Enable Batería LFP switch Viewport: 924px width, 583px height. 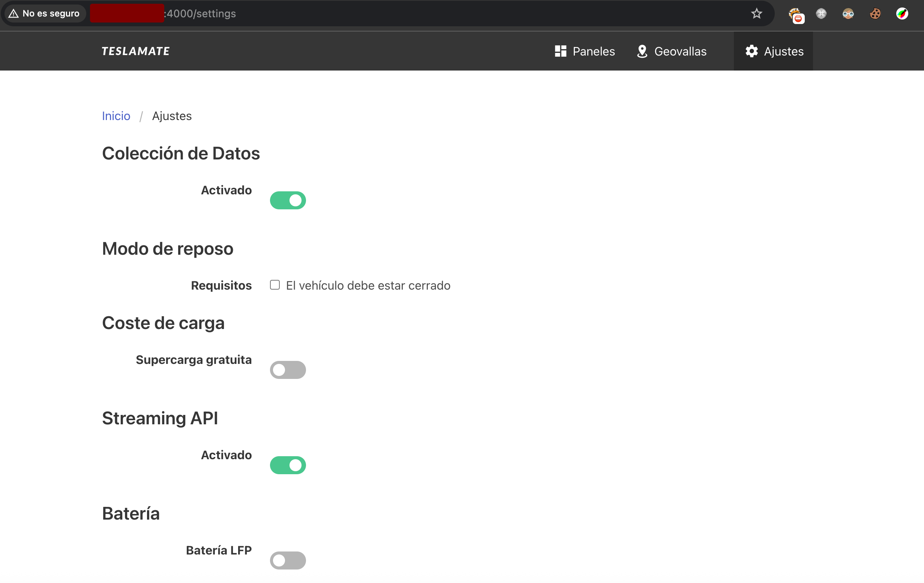288,560
